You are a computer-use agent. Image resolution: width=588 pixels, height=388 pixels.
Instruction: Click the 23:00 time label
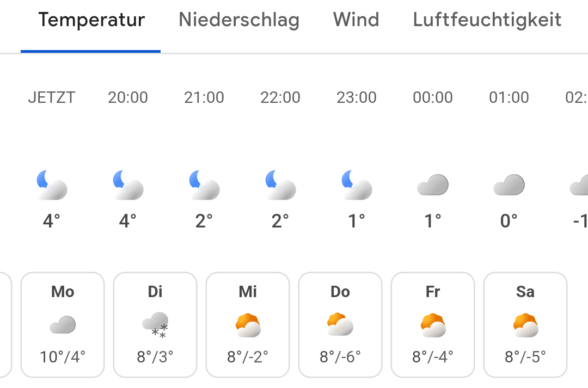coord(356,97)
